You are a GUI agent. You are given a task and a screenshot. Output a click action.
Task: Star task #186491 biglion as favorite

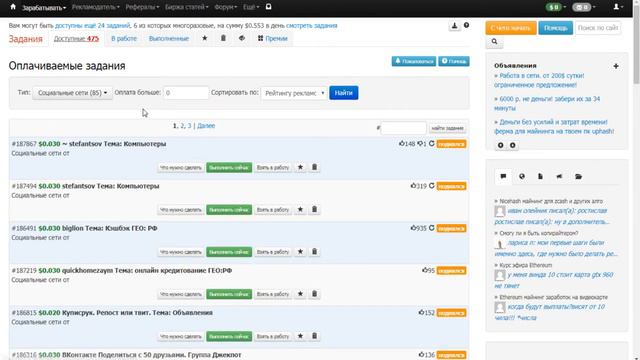coord(300,252)
